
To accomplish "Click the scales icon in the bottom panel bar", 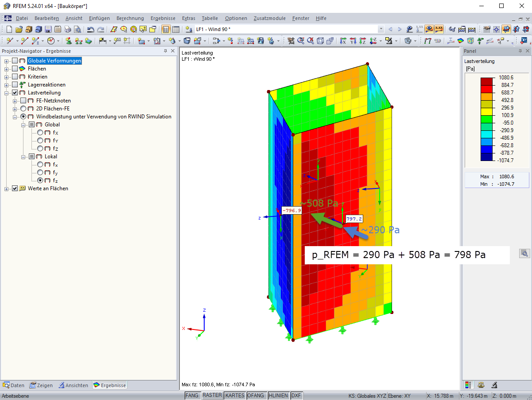I will pos(481,385).
